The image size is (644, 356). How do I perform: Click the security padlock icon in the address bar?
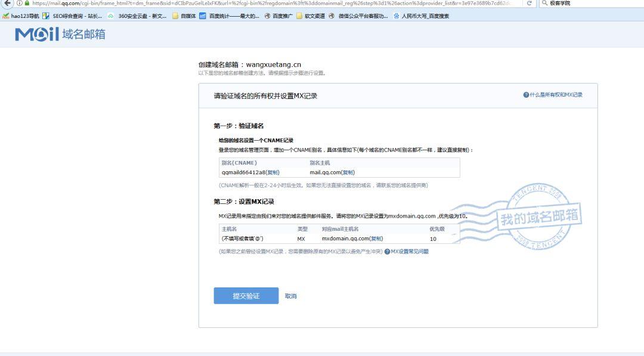(28, 4)
